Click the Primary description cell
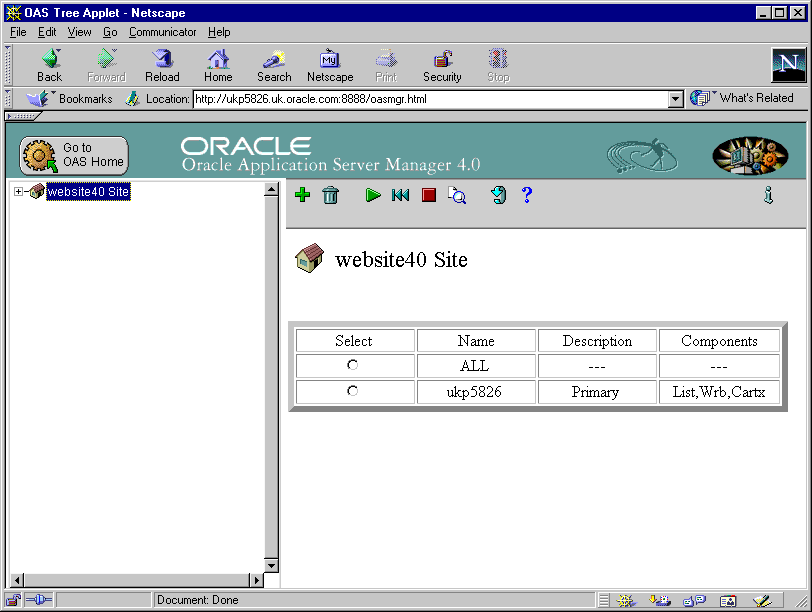This screenshot has width=812, height=612. click(x=597, y=392)
